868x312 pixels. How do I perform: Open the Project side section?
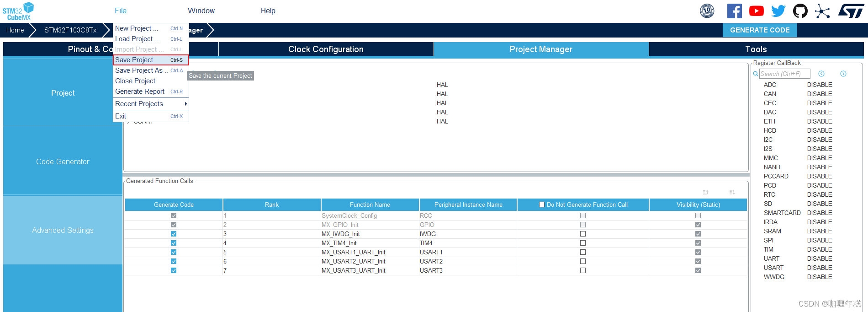tap(63, 93)
